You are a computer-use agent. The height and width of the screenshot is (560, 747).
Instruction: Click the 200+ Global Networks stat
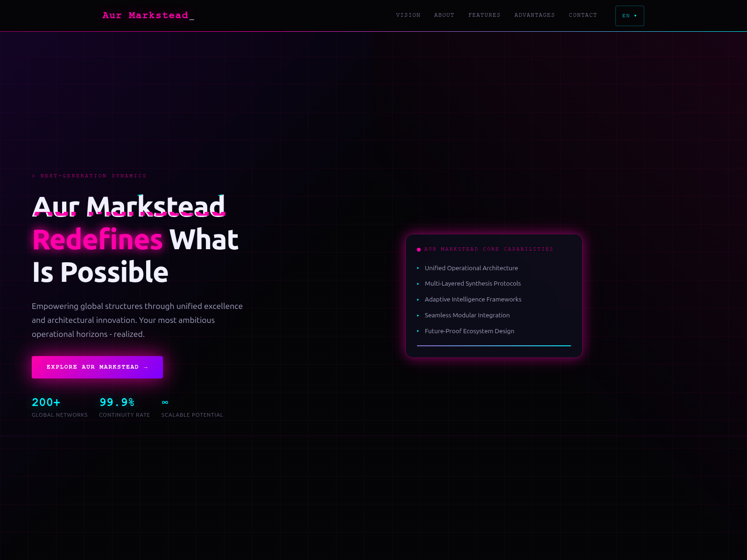point(60,407)
